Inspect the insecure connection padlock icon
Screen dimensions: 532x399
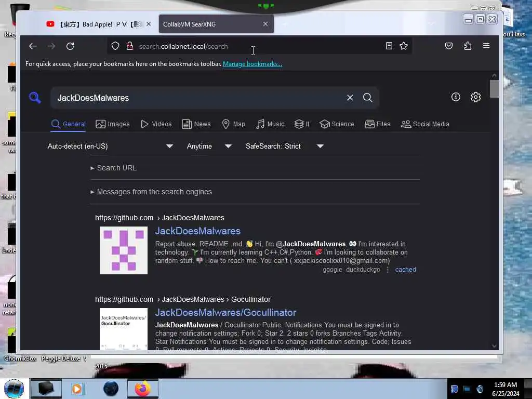[x=129, y=46]
